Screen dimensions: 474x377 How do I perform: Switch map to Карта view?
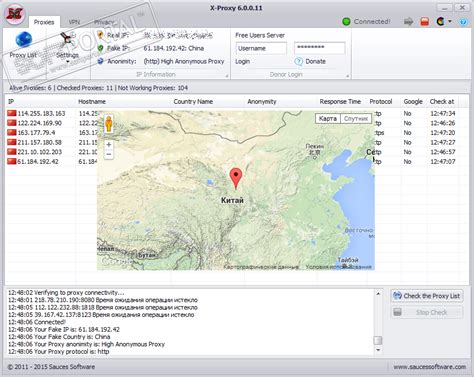point(328,119)
